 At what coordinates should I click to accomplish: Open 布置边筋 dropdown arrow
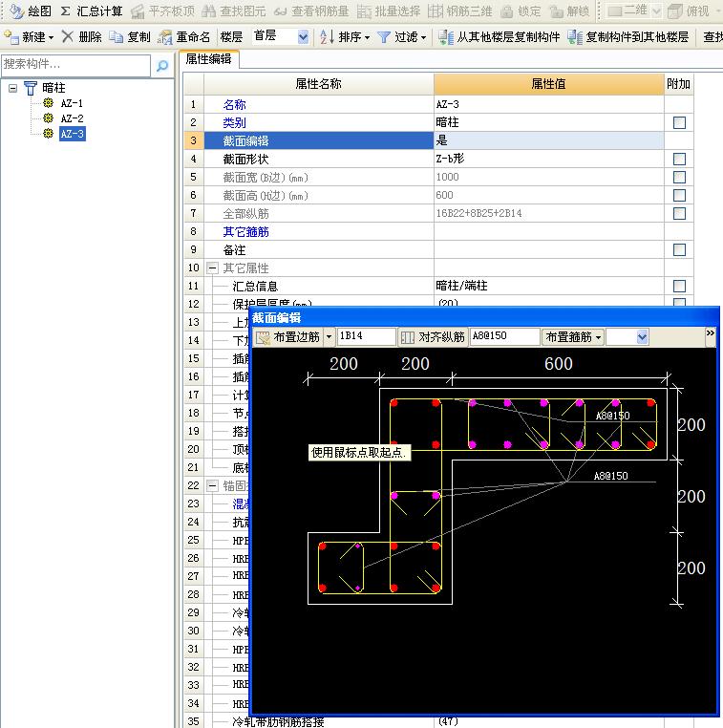click(x=329, y=337)
